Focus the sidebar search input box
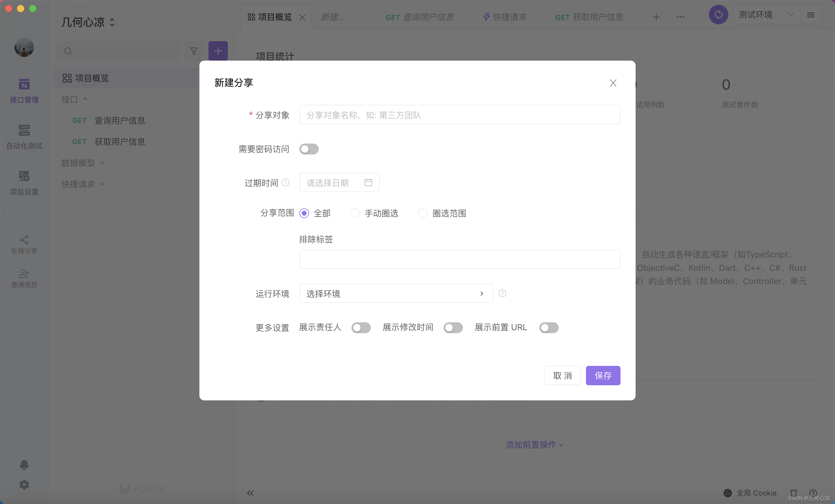The image size is (835, 504). (x=118, y=51)
